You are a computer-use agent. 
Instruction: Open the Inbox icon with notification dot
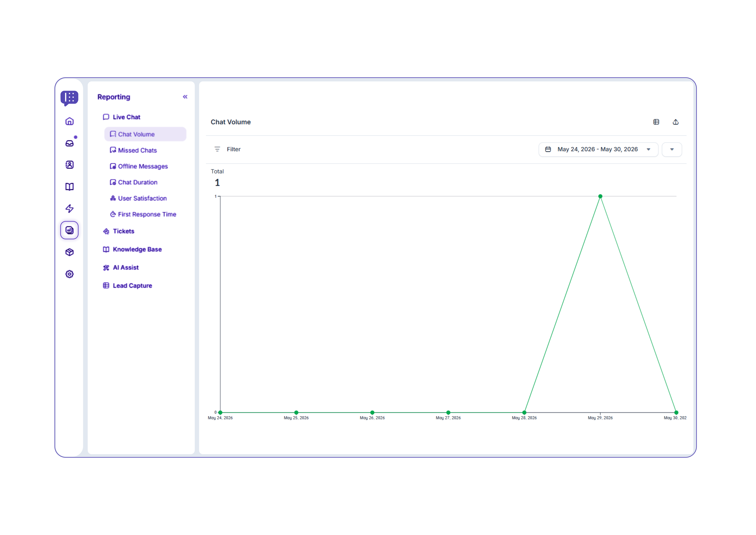click(x=69, y=143)
